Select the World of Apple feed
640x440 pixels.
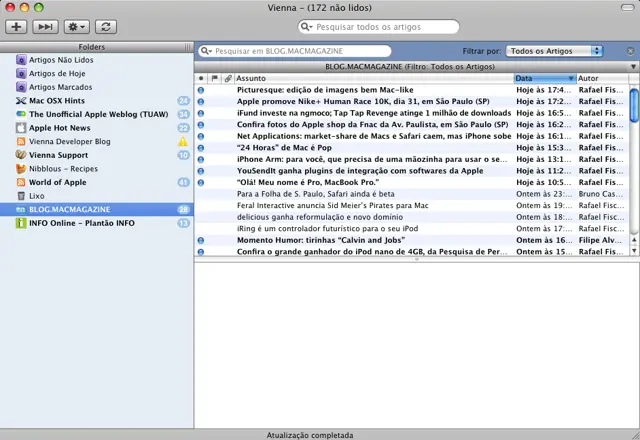coord(97,182)
